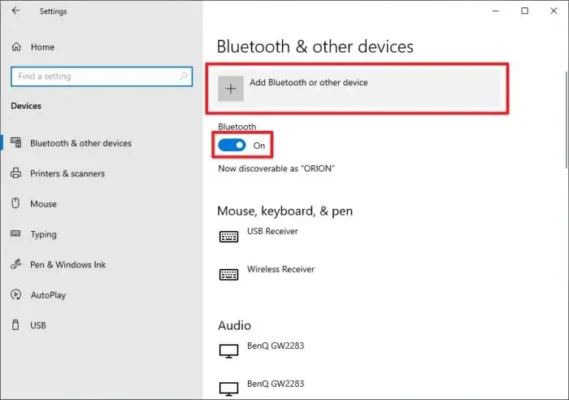The width and height of the screenshot is (569, 400).
Task: Click the Pen & Windows Ink pen icon
Action: pyautogui.click(x=16, y=264)
